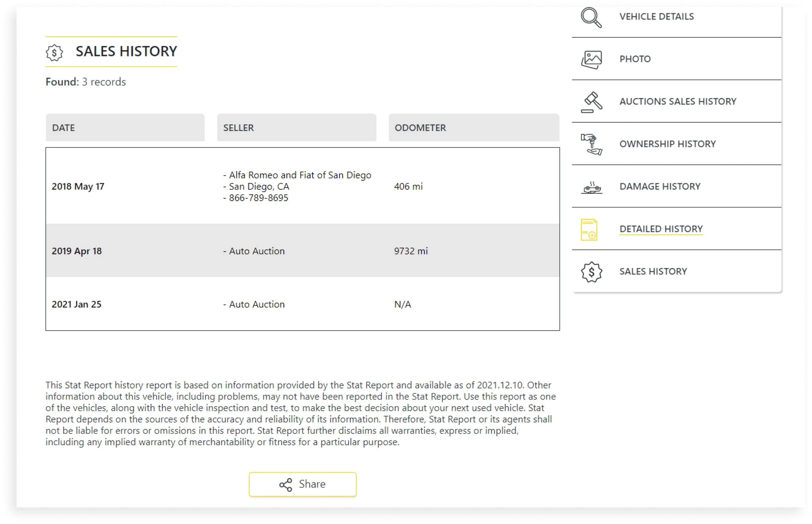This screenshot has height=524, width=812.
Task: Click the sidebar Sales History dollar badge icon
Action: tap(591, 272)
